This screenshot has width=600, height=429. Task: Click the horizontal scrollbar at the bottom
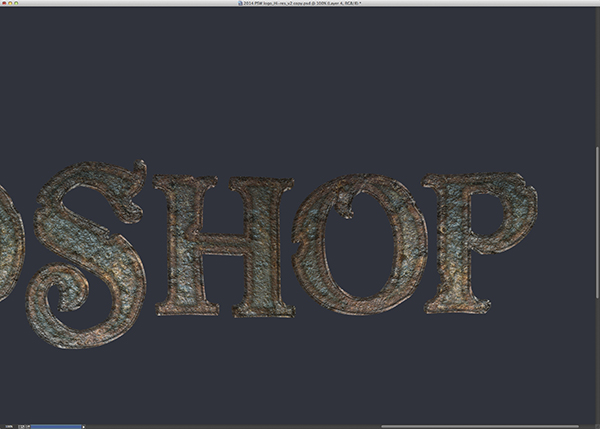[480, 426]
